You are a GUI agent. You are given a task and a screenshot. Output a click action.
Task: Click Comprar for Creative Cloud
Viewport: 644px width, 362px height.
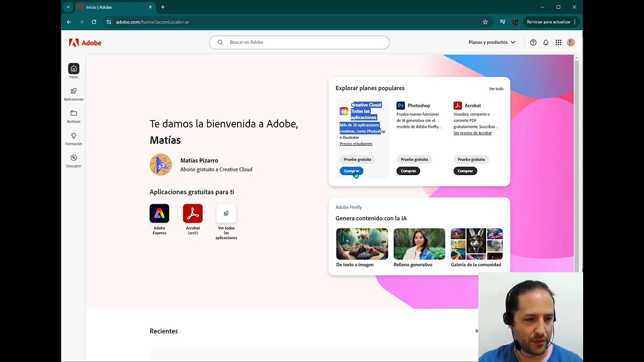[351, 171]
